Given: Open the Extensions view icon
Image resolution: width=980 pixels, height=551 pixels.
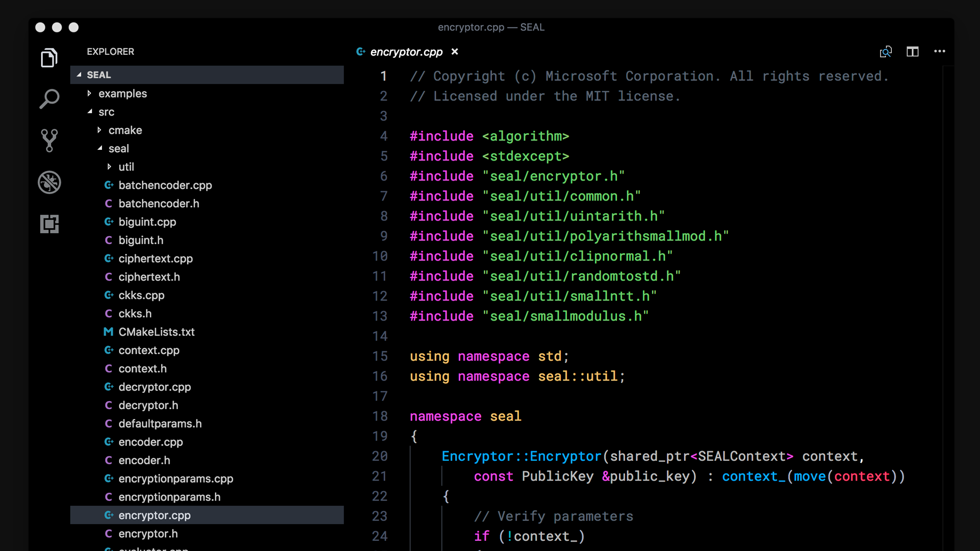Looking at the screenshot, I should point(49,224).
